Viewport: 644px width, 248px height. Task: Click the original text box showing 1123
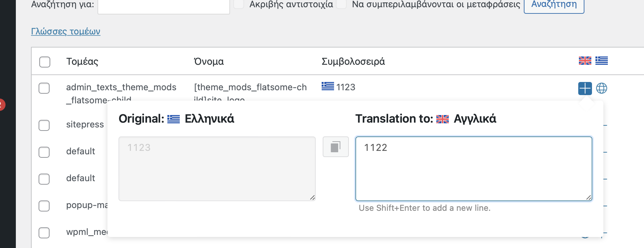217,169
